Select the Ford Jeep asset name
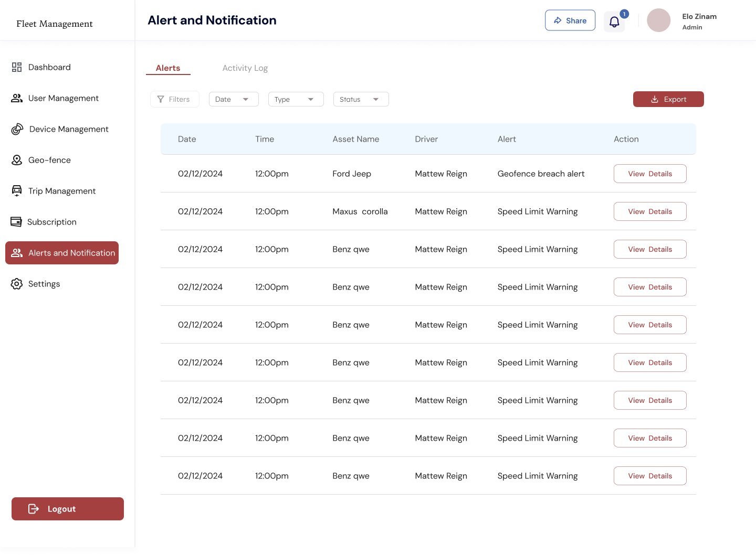Screen dimensions: 756x555 (352, 174)
